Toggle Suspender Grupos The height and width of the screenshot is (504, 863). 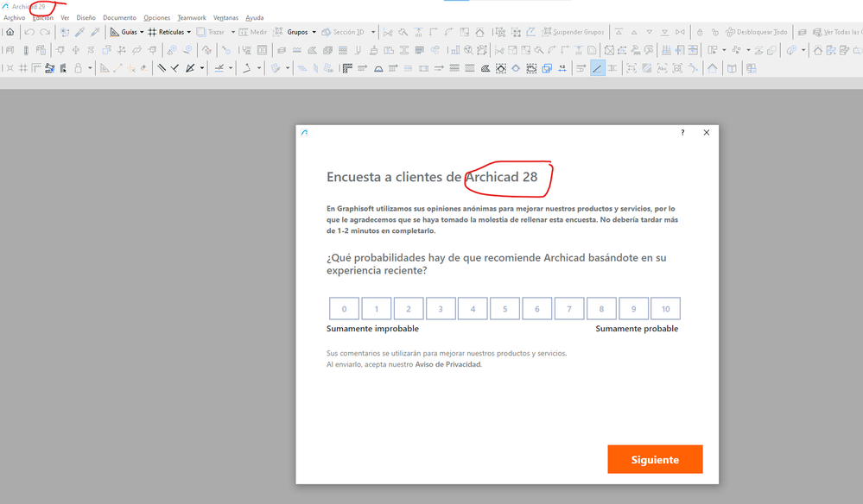coord(574,32)
